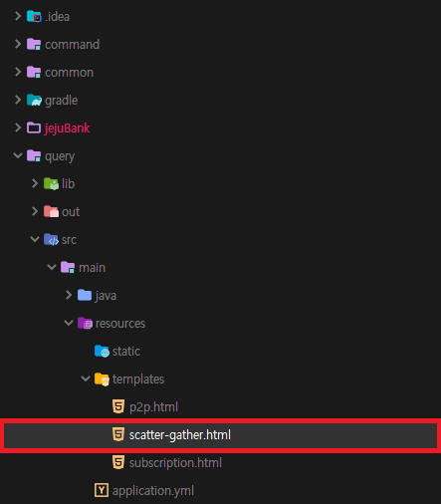Click the YAML icon beside application.yml
441x504 pixels.
coord(102,490)
